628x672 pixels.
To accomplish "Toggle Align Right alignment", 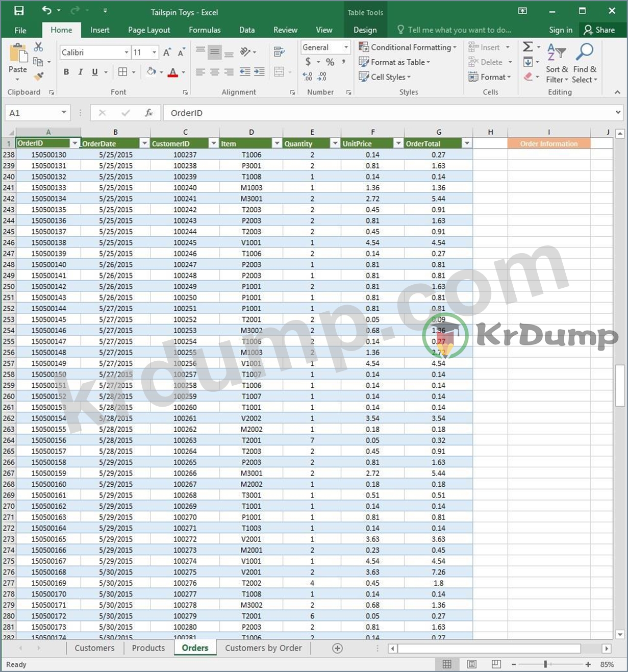I will coord(229,72).
